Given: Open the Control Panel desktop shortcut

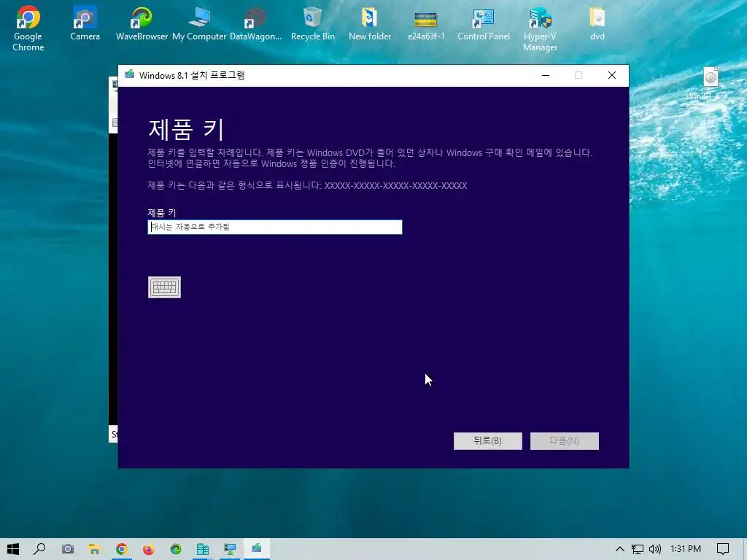Looking at the screenshot, I should click(x=484, y=23).
